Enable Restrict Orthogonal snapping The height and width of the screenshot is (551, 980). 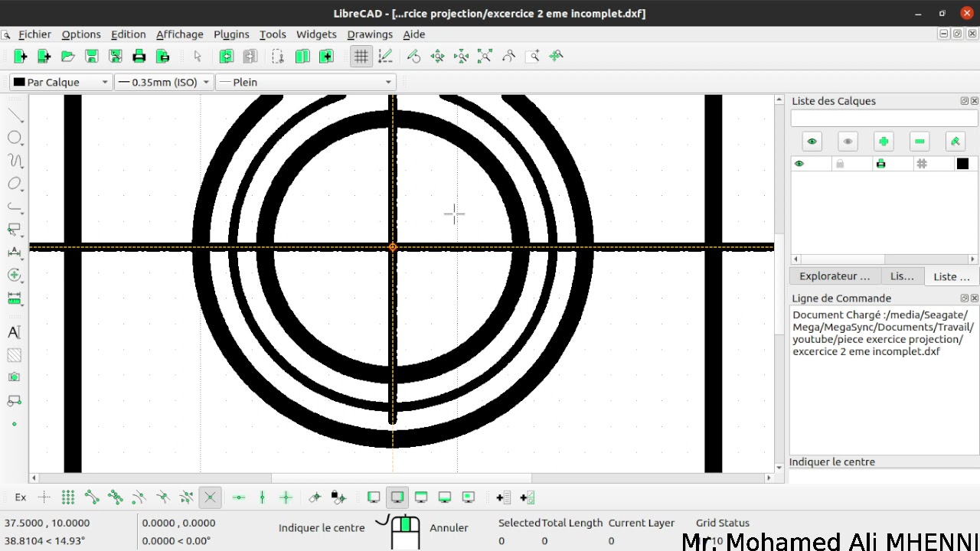click(x=286, y=497)
